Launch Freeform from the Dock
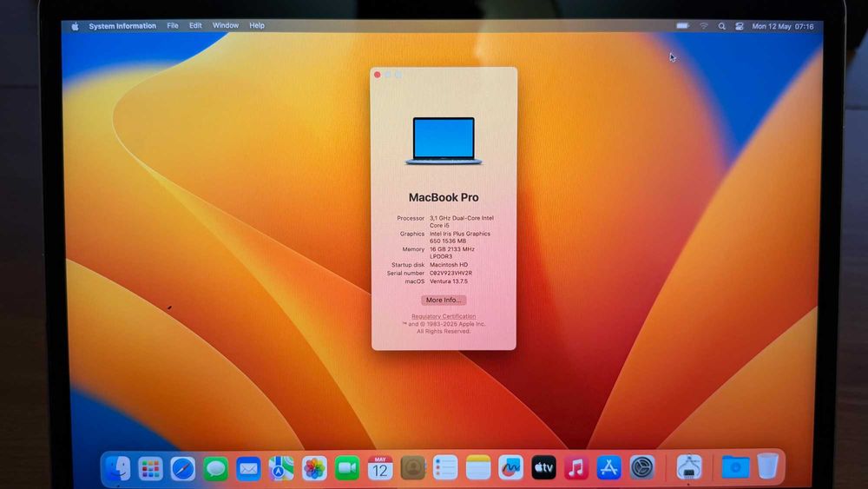 pos(510,468)
